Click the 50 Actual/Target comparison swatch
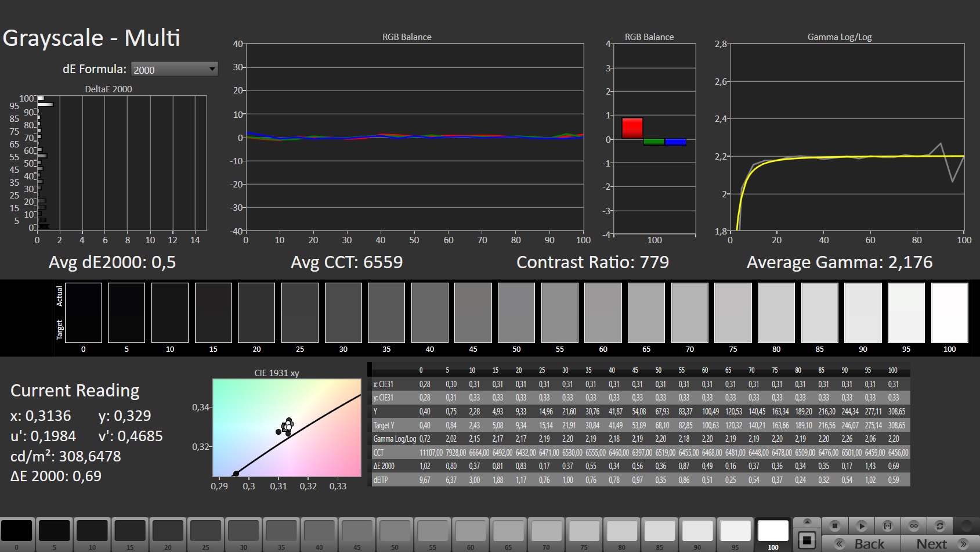The image size is (980, 552). 516,313
